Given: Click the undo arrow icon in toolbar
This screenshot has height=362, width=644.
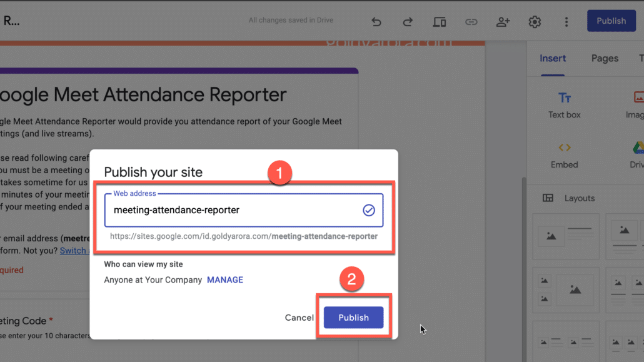Looking at the screenshot, I should click(x=376, y=21).
